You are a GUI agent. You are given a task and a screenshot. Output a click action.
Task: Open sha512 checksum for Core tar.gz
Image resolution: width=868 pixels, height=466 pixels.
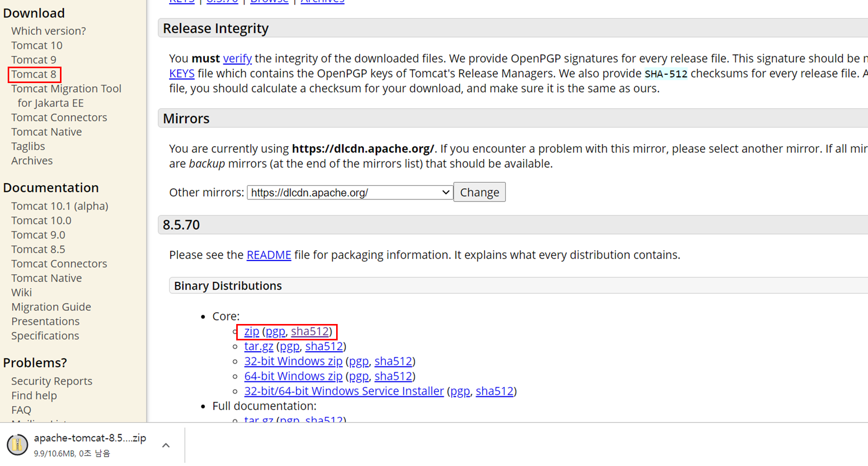point(324,347)
